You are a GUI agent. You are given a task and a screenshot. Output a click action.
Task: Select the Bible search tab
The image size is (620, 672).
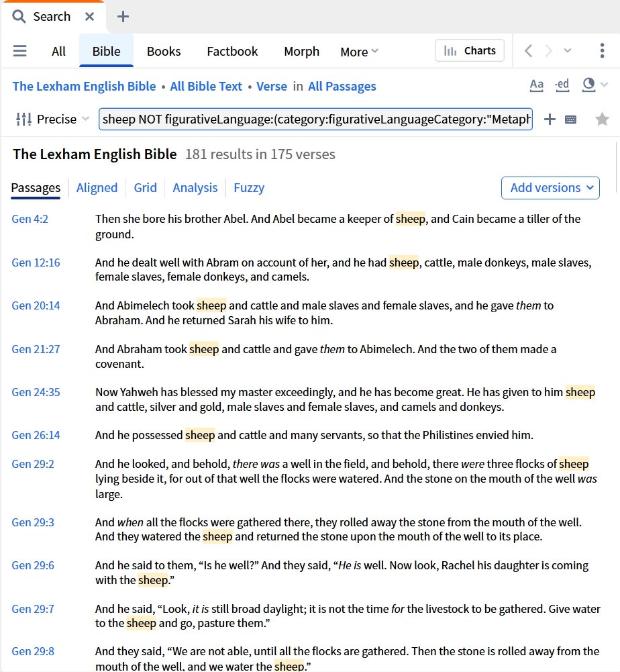click(106, 52)
